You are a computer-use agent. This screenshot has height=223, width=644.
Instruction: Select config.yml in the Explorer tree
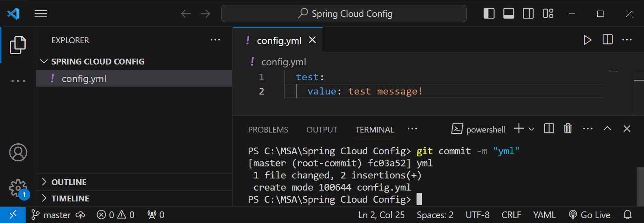84,79
